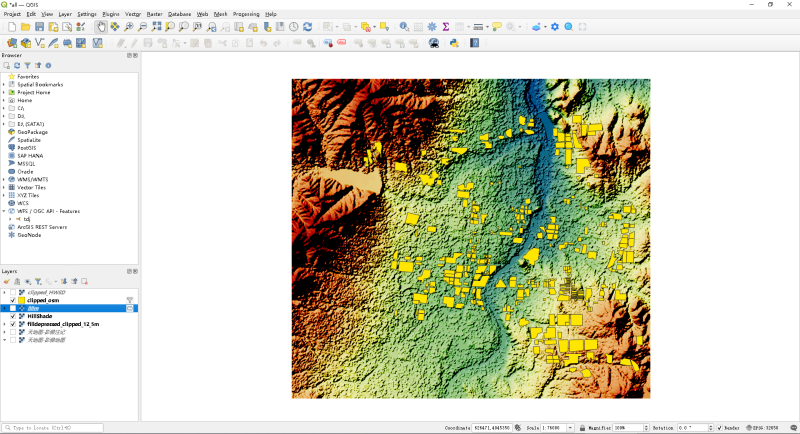Open the blue cog settings icon

(555, 27)
